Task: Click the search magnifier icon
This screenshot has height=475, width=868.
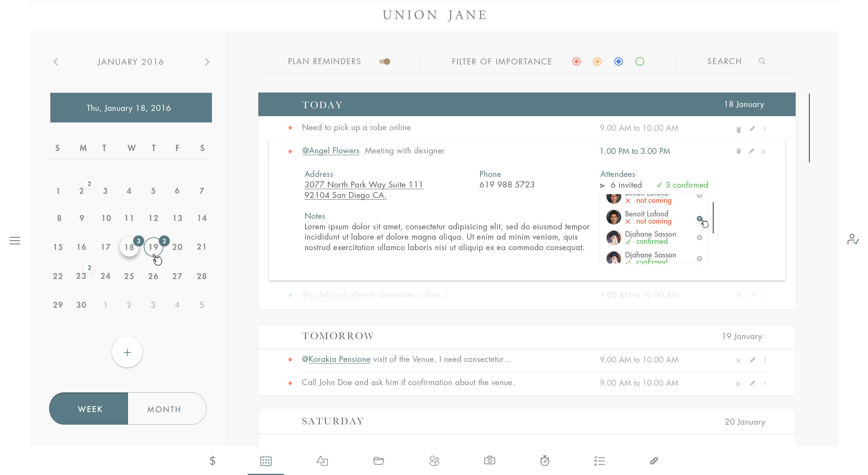Action: coord(762,61)
